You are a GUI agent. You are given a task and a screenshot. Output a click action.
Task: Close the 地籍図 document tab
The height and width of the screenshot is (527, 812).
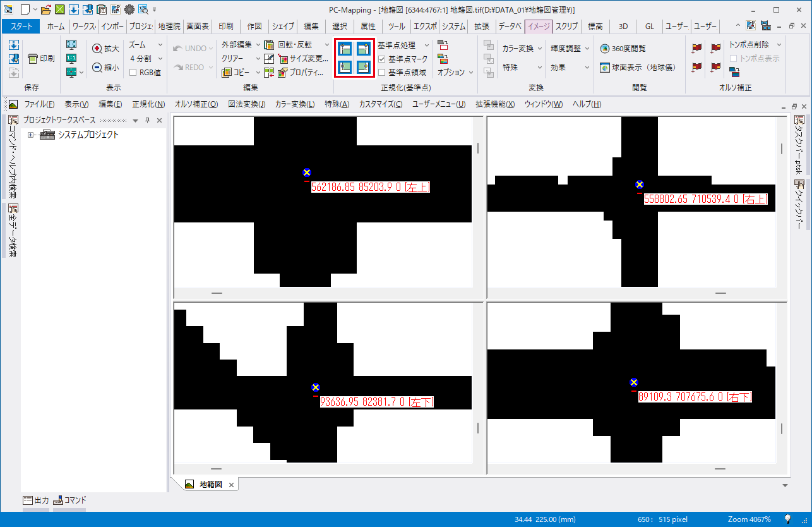click(231, 485)
